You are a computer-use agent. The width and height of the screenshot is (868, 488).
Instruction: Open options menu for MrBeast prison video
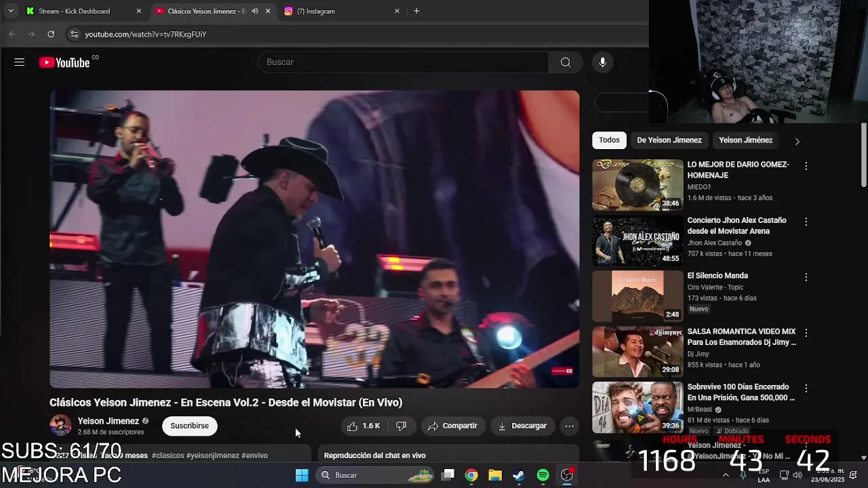[806, 388]
